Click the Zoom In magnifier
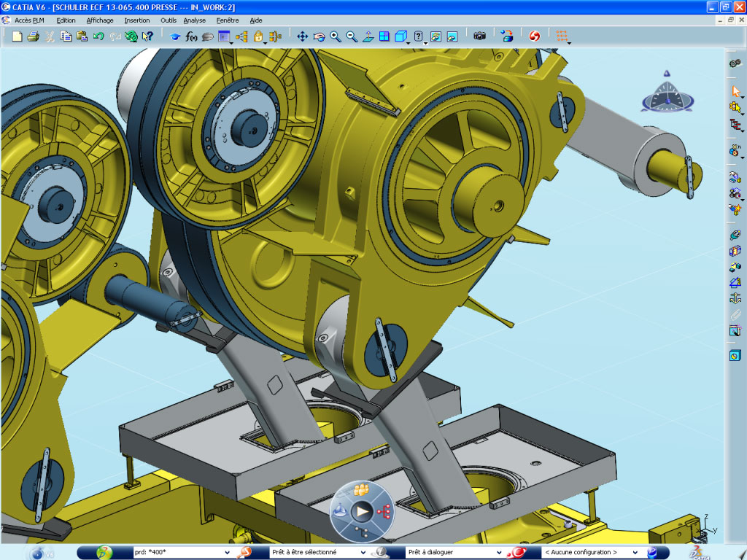Screen dimensions: 747x560 [335, 36]
